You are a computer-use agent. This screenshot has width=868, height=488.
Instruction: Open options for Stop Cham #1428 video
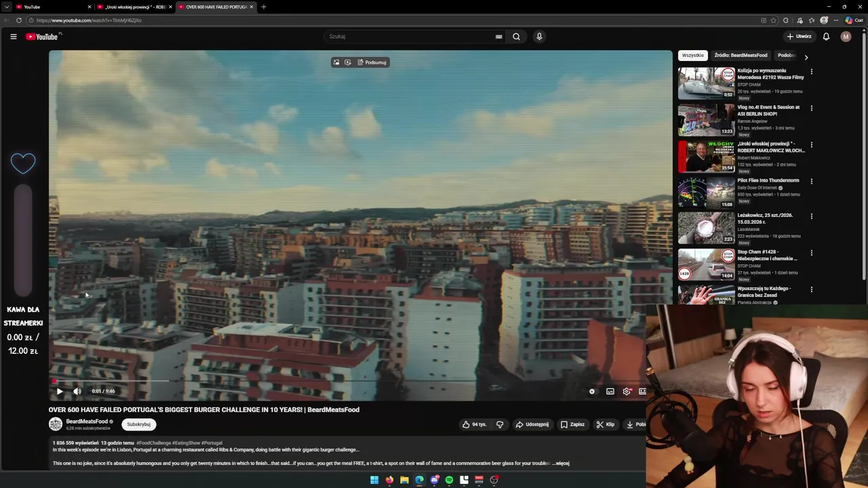coord(812,253)
